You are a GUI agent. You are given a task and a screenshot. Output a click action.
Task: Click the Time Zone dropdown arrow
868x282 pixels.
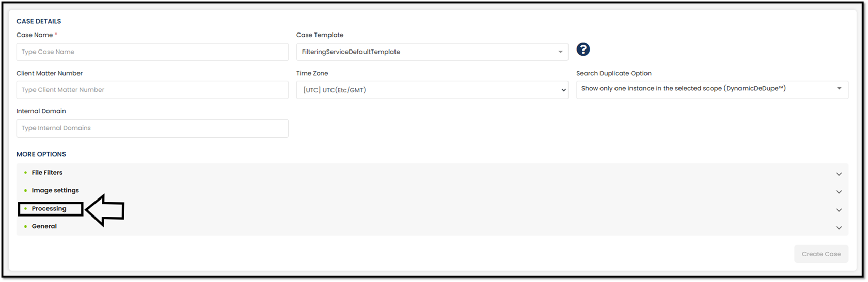tap(563, 90)
